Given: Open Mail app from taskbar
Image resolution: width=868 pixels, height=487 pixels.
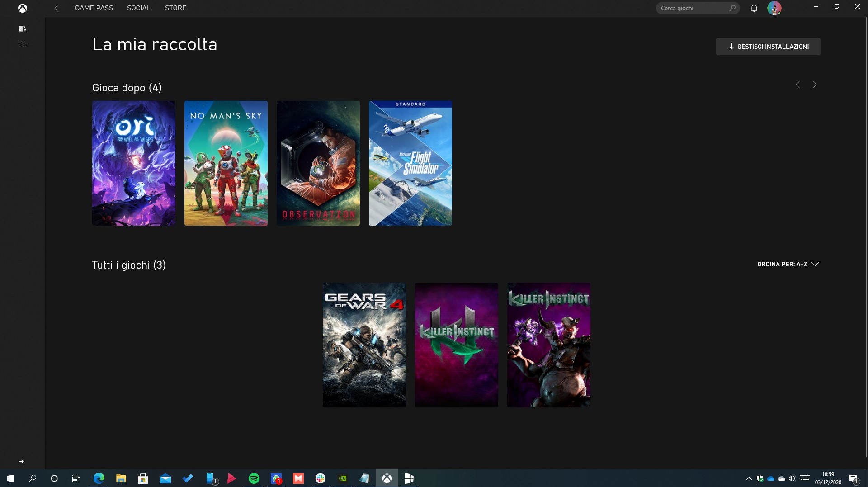Looking at the screenshot, I should click(165, 478).
